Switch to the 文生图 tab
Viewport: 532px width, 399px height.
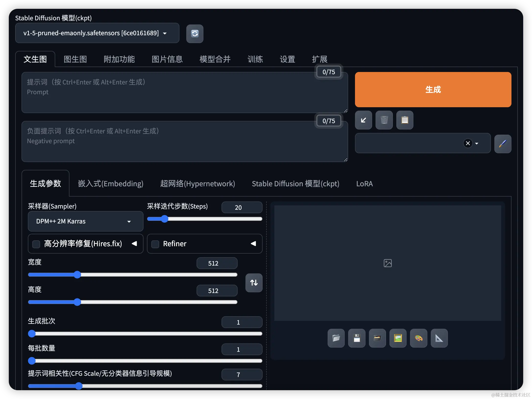(35, 59)
